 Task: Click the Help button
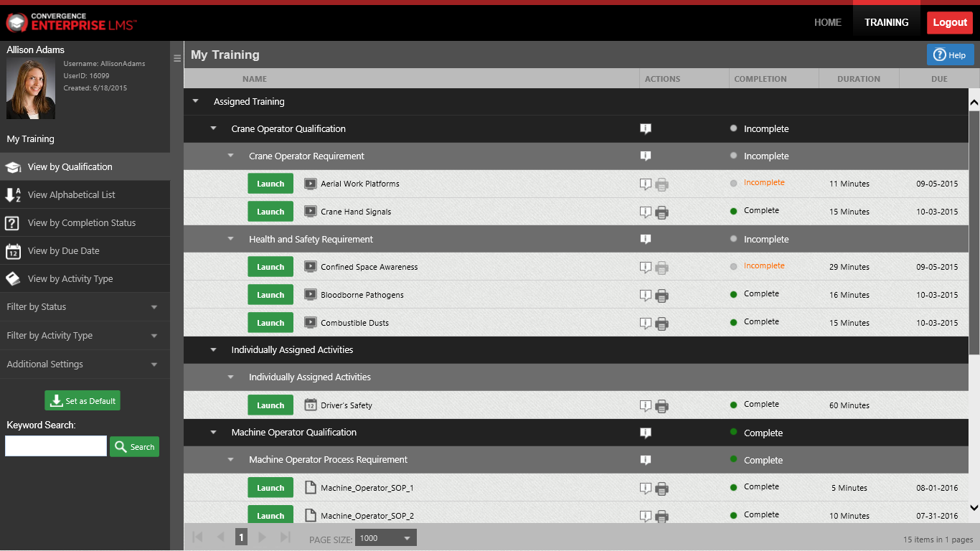pos(951,55)
